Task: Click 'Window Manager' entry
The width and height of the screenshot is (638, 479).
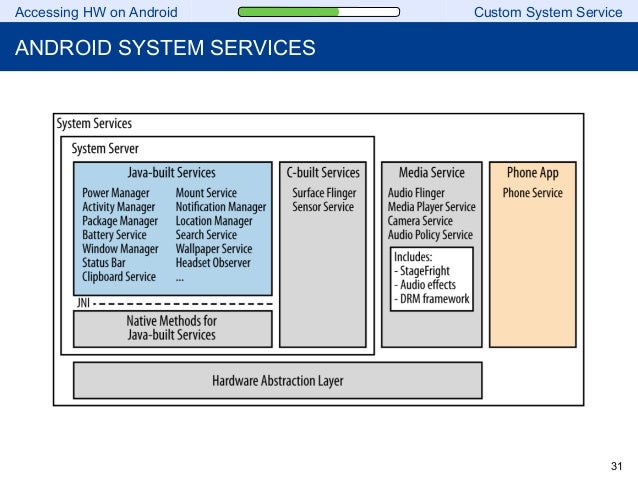Action: (x=120, y=249)
